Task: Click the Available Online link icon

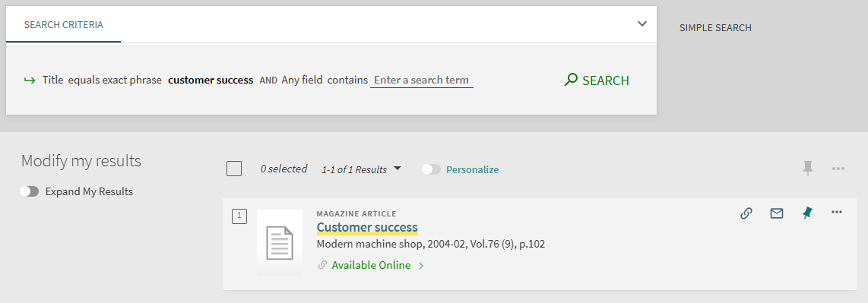Action: (x=322, y=265)
